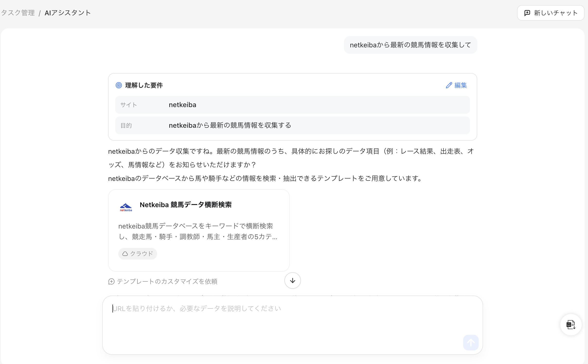The width and height of the screenshot is (588, 364).
Task: Edit the understood requirements via 編集
Action: pyautogui.click(x=456, y=85)
